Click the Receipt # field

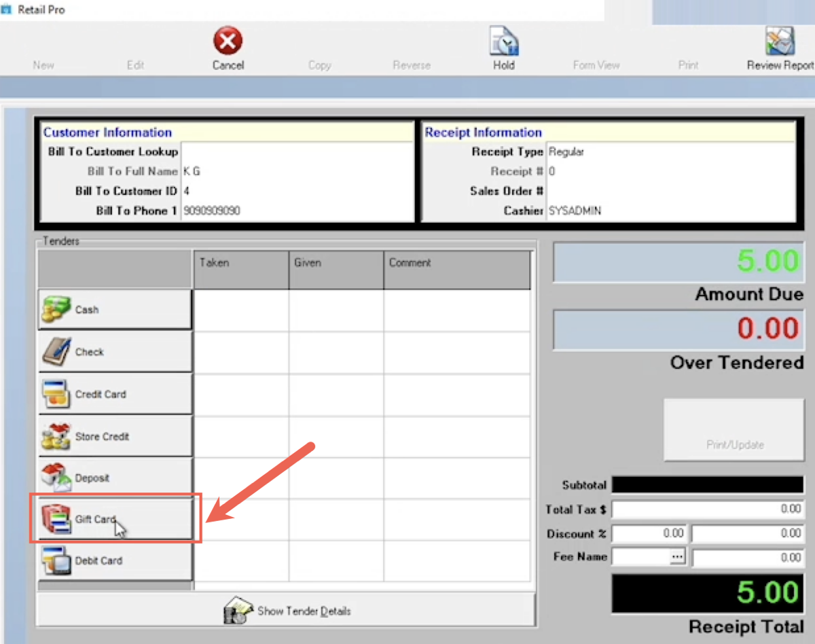[x=670, y=171]
